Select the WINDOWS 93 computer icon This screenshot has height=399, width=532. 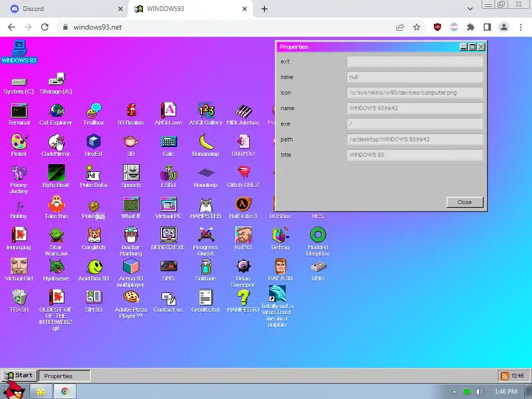[x=19, y=52]
